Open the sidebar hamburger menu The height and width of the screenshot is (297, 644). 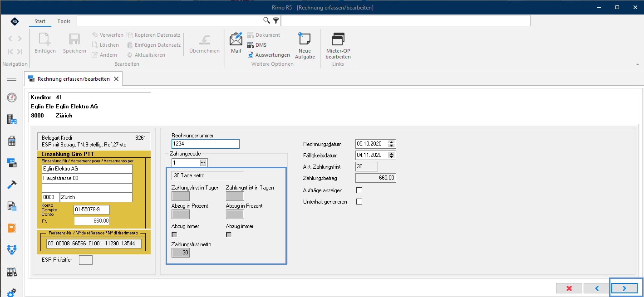pyautogui.click(x=12, y=78)
